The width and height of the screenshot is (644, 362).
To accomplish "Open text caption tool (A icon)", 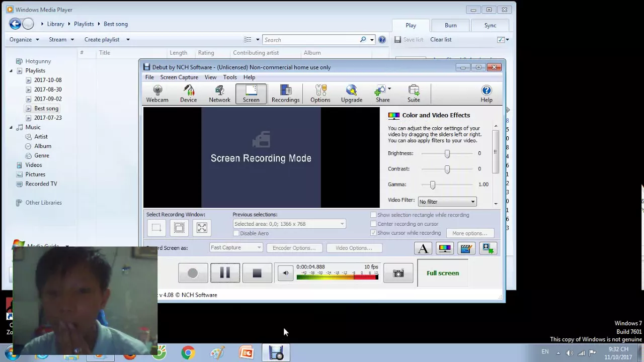I will click(x=423, y=248).
